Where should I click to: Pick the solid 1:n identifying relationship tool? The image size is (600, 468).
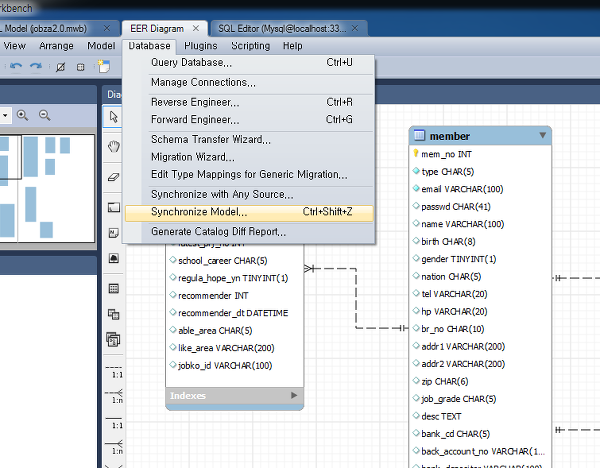(x=114, y=447)
